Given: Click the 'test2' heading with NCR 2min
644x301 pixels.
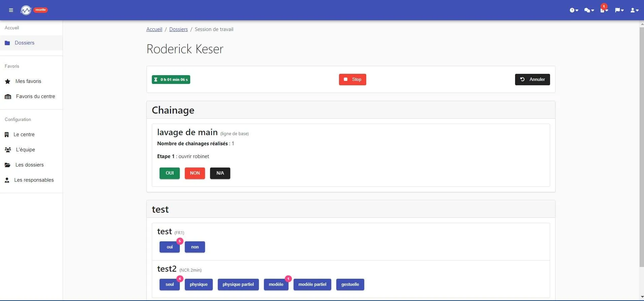Looking at the screenshot, I should click(x=167, y=269).
